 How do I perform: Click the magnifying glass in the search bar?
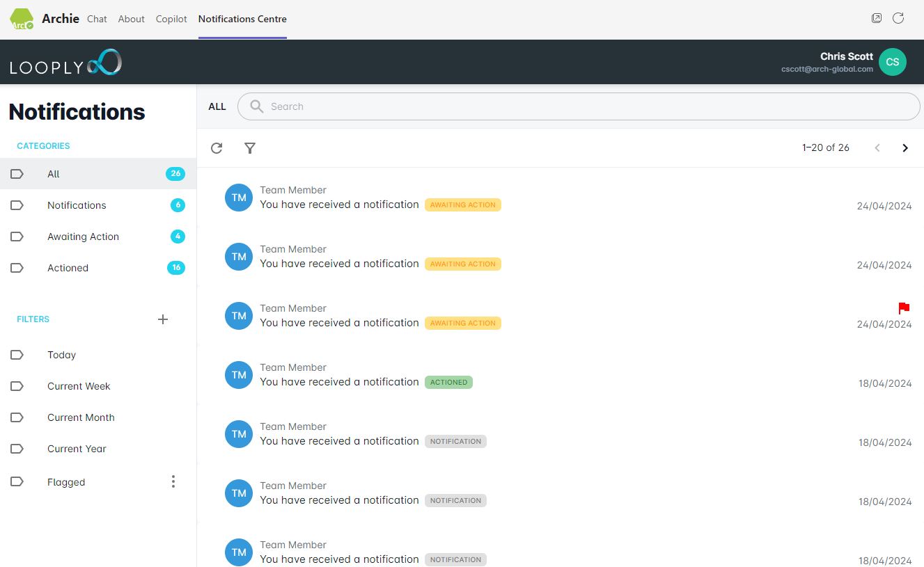(x=256, y=106)
